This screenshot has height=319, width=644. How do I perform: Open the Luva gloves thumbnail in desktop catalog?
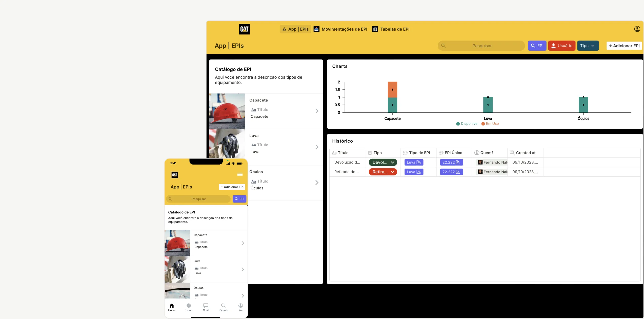[x=227, y=144]
